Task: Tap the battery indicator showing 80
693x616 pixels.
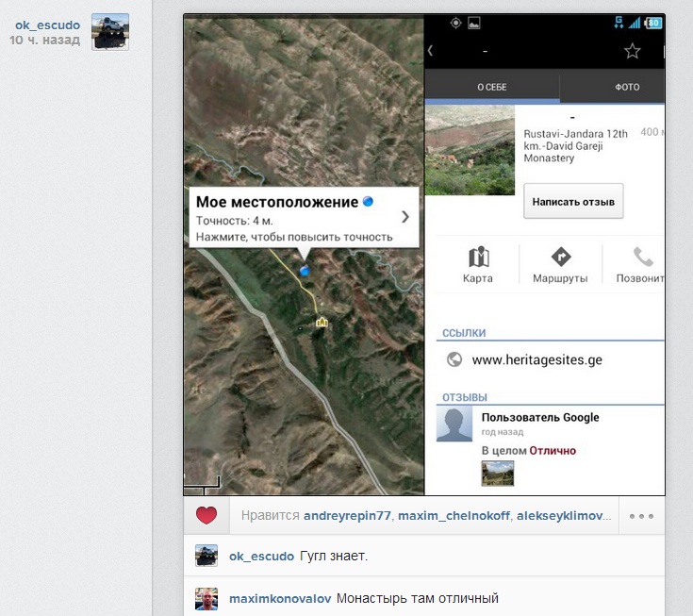Action: [x=653, y=23]
